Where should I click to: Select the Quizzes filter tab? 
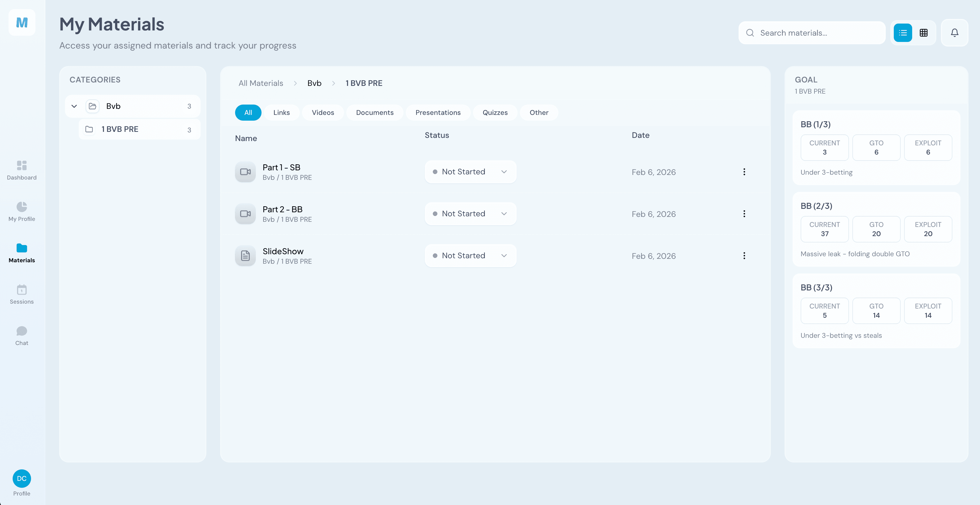coord(495,113)
